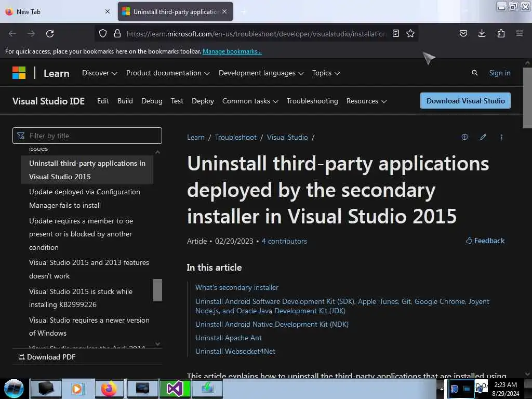
Task: Click the Learn breadcrumb link
Action: pyautogui.click(x=196, y=137)
